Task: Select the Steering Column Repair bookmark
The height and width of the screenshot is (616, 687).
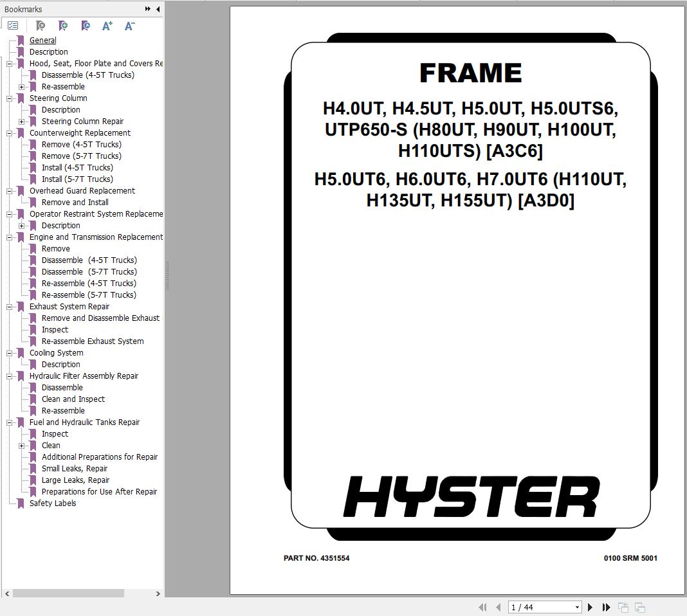Action: pyautogui.click(x=83, y=122)
